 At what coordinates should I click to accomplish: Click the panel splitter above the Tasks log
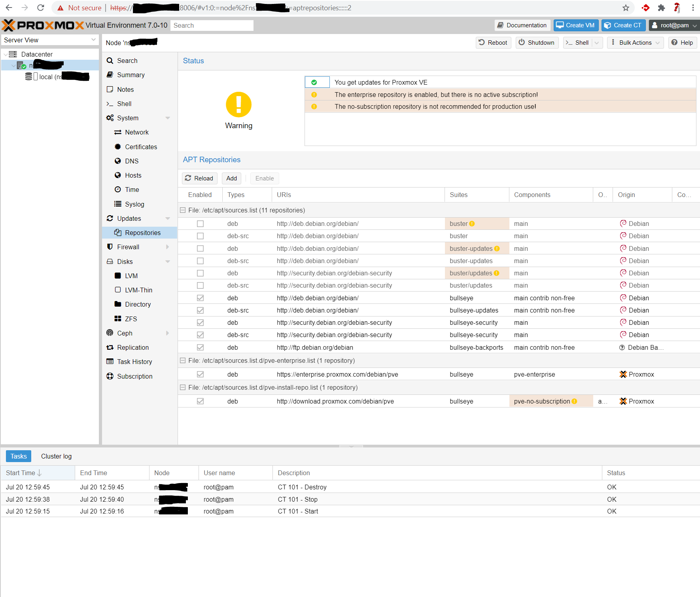(x=351, y=446)
